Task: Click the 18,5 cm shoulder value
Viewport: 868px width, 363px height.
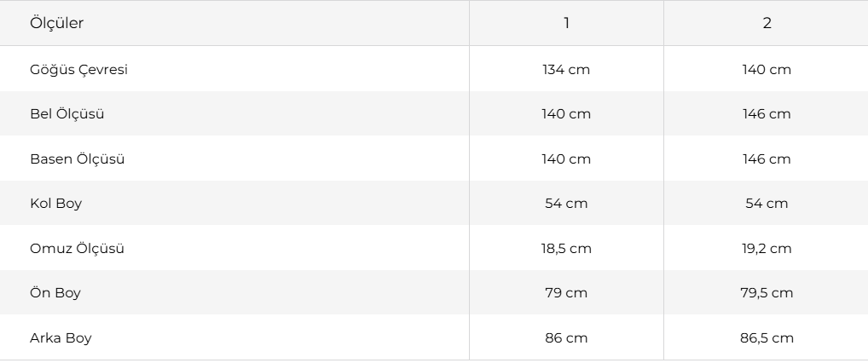Action: 566,249
